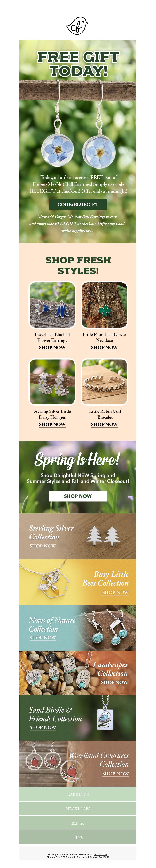Open the Leverback Bluebell Flower Earrings image
Viewport: 156px width, 868px height.
pos(52,305)
